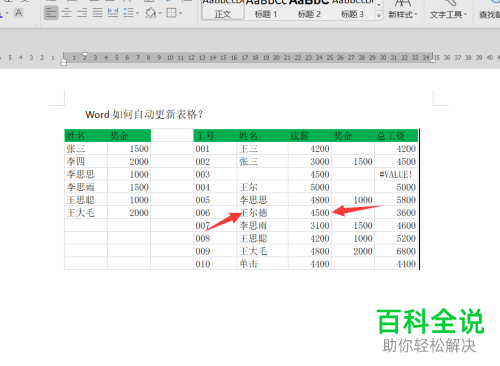Viewport: 500px width, 366px height.
Task: Select the right indent marker on the ruler
Action: tap(433, 60)
